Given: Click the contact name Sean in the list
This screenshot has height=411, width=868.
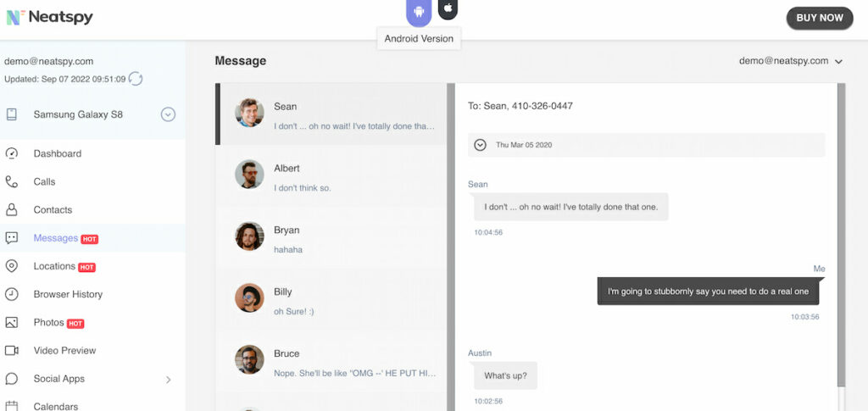Looking at the screenshot, I should (285, 107).
